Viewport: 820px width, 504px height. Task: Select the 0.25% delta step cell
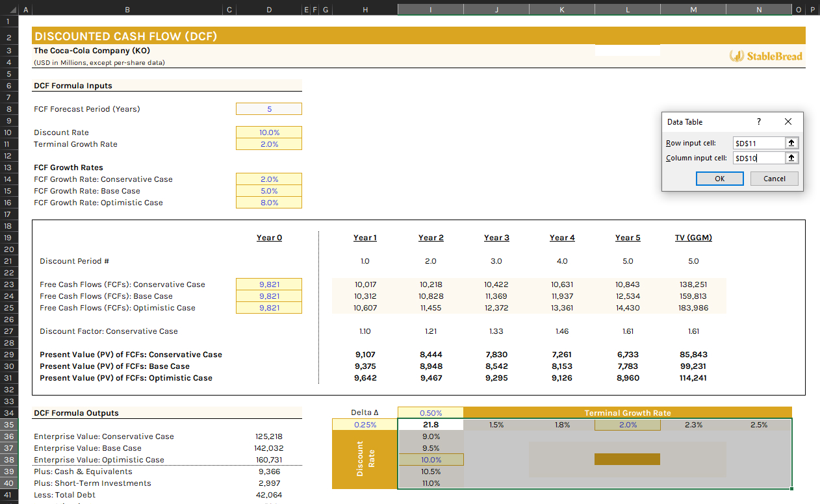(365, 424)
